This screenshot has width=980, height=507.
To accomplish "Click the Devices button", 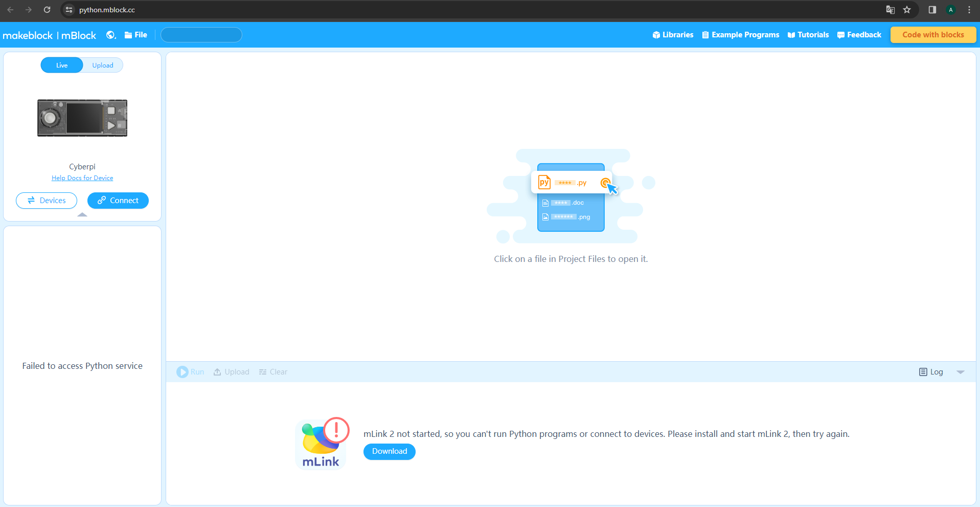I will tap(47, 201).
